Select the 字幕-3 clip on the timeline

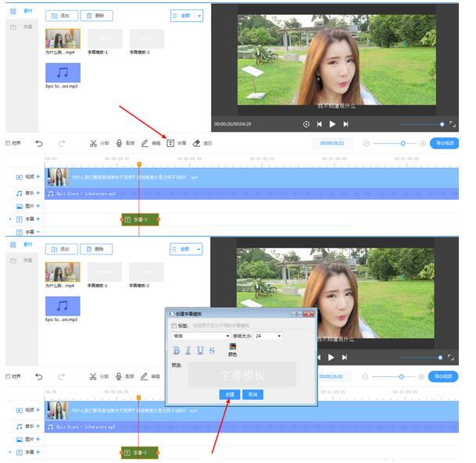coord(140,220)
